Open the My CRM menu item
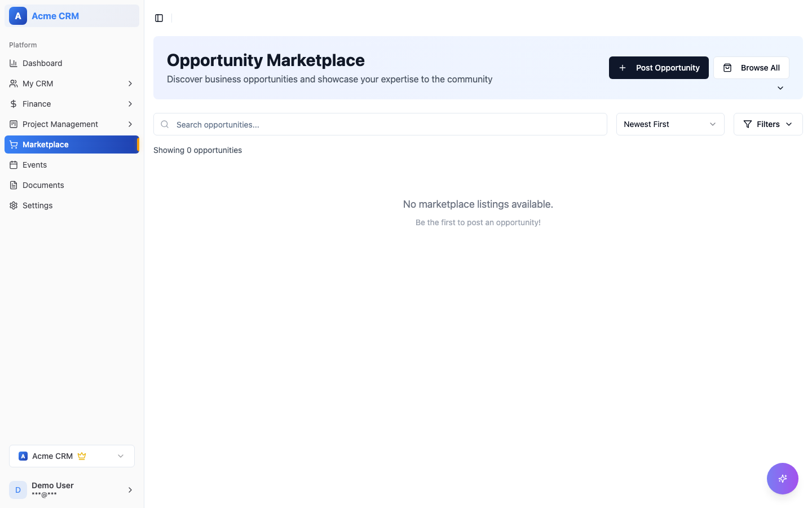 pos(72,84)
